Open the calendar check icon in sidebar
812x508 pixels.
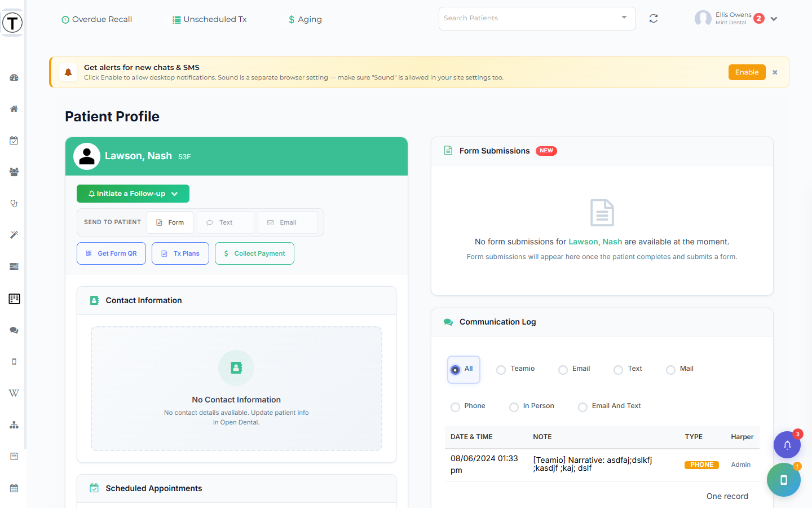[x=14, y=141]
